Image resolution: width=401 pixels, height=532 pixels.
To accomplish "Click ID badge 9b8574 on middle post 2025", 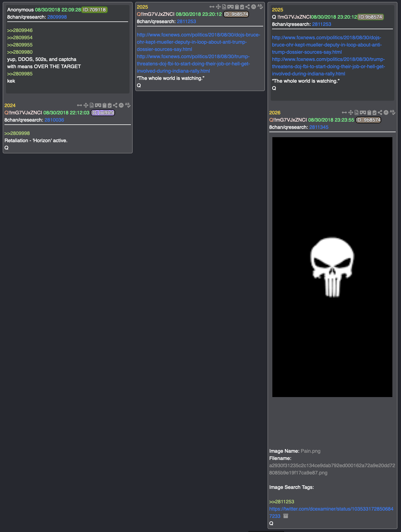I will (236, 14).
